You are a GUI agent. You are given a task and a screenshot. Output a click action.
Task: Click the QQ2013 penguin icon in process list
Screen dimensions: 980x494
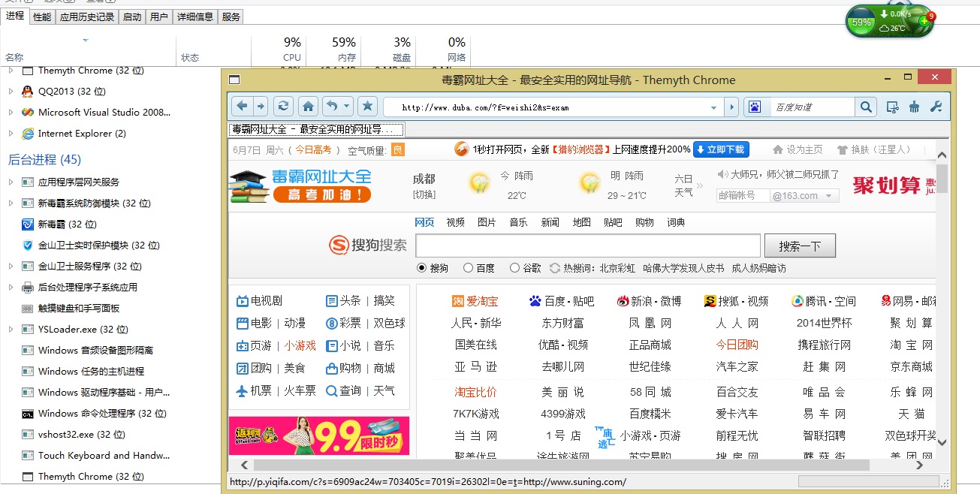pyautogui.click(x=28, y=92)
